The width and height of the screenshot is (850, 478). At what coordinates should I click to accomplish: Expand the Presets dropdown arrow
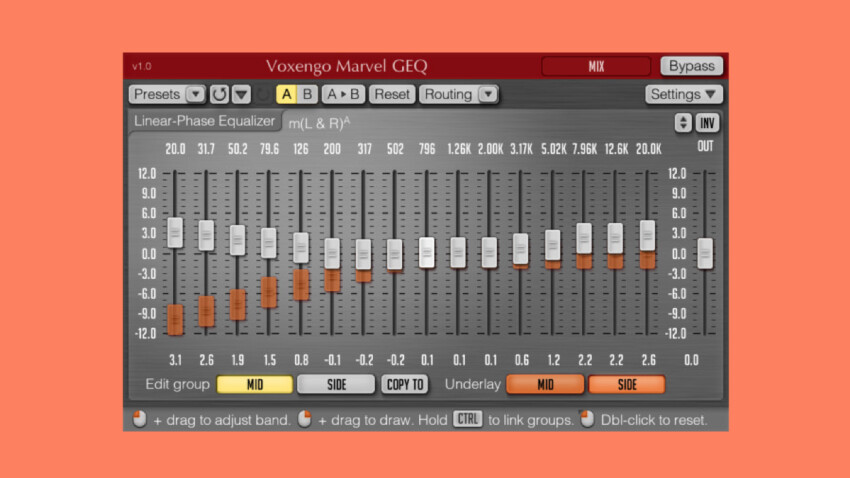tap(196, 95)
